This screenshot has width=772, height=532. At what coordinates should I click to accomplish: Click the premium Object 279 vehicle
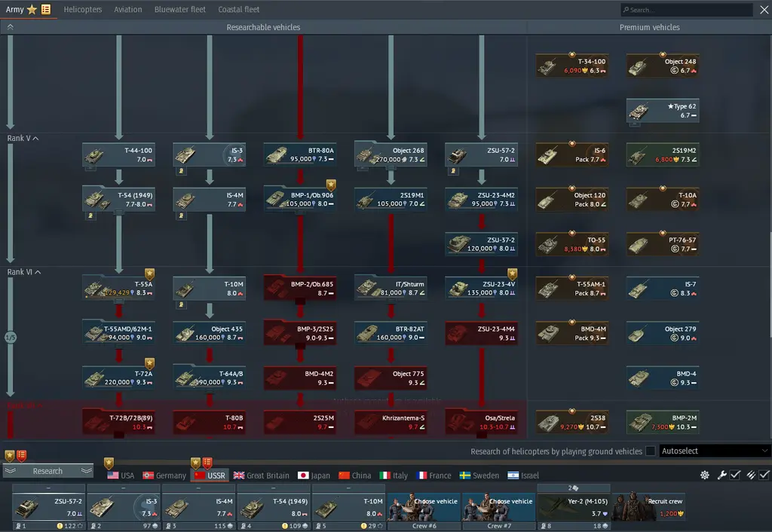[x=662, y=333]
